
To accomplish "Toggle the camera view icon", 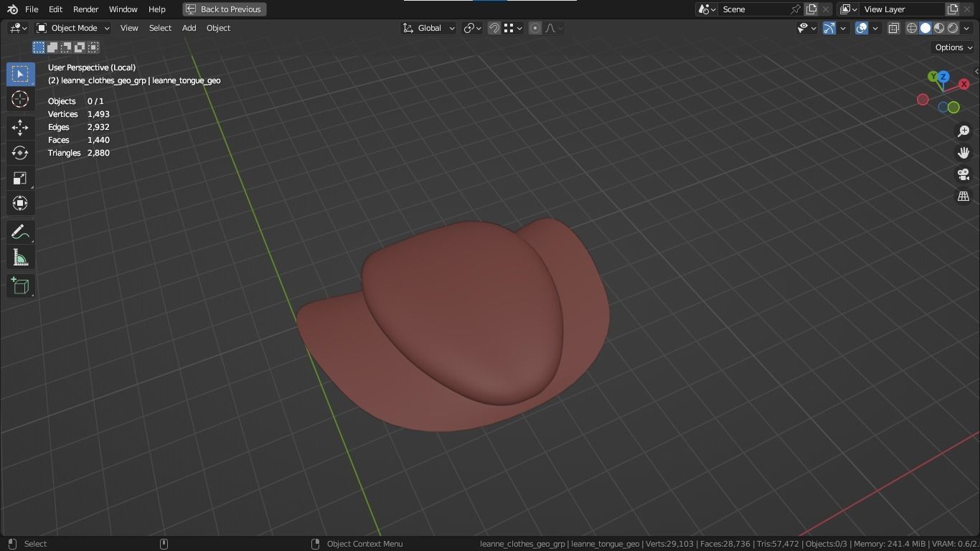I will pyautogui.click(x=963, y=174).
